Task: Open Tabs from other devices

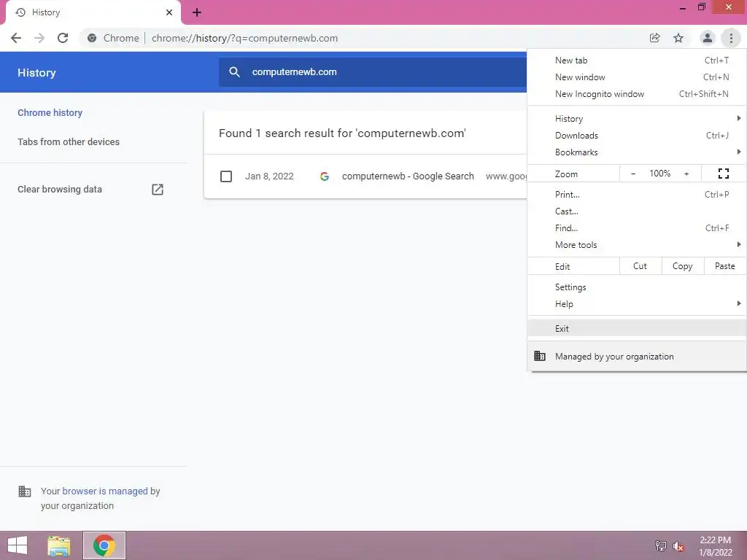Action: pos(69,142)
